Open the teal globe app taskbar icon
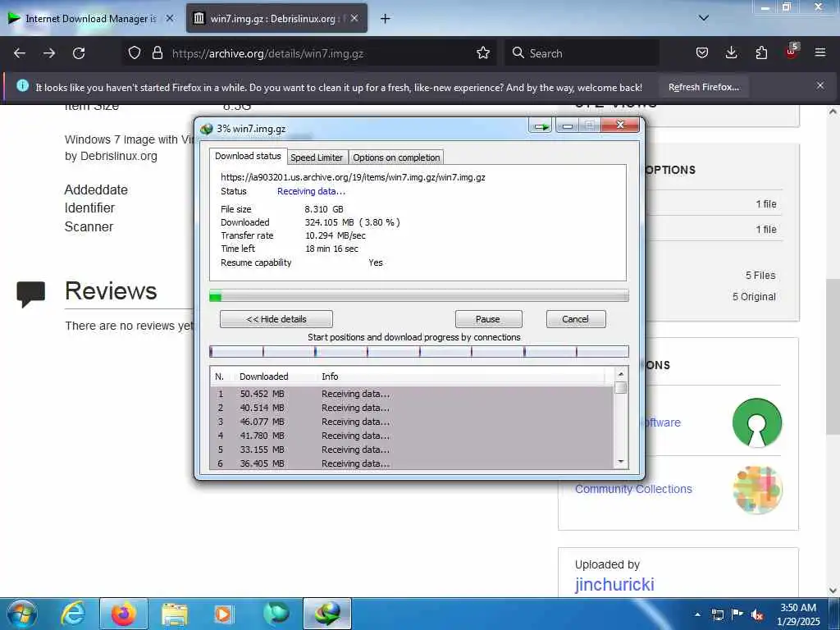 276,614
